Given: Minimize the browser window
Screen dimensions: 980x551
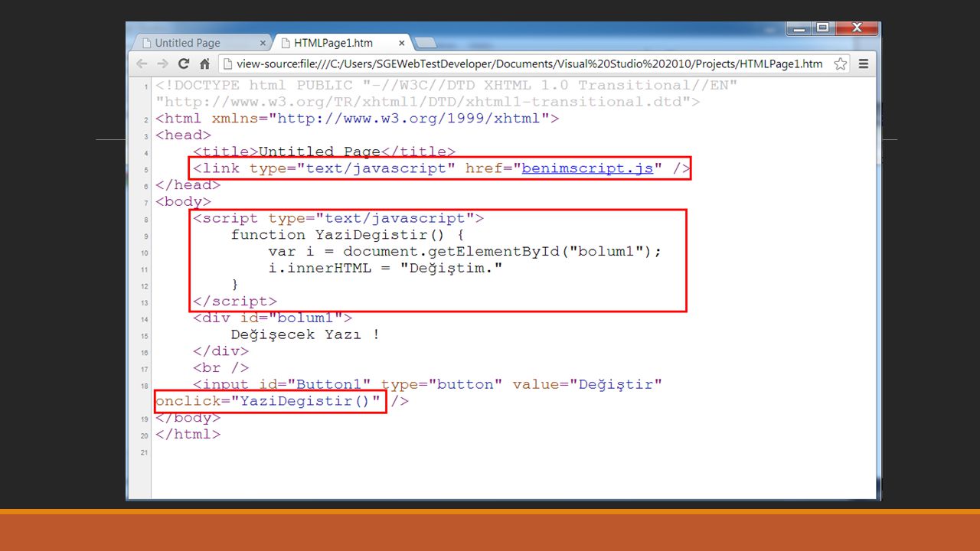Looking at the screenshot, I should pos(799,28).
